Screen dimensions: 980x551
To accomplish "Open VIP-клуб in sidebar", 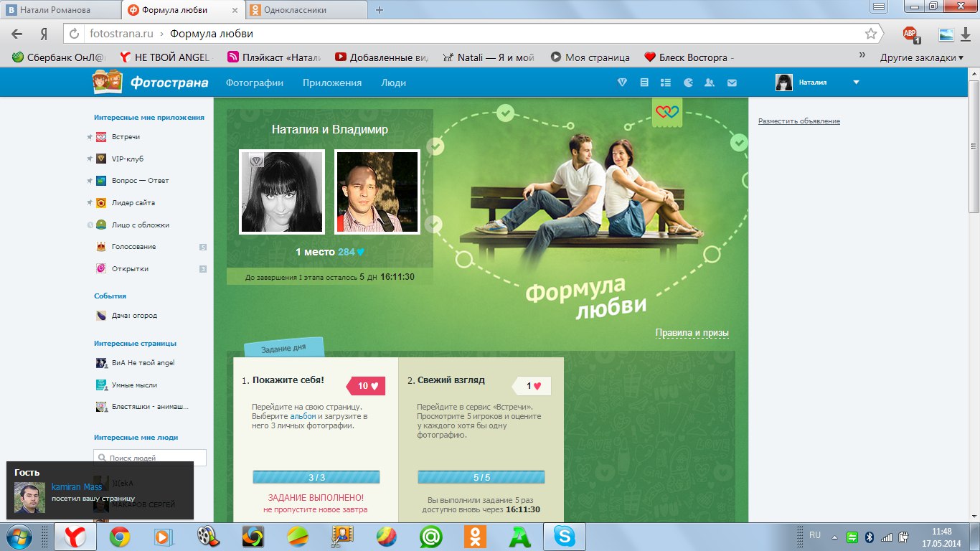I will point(127,159).
